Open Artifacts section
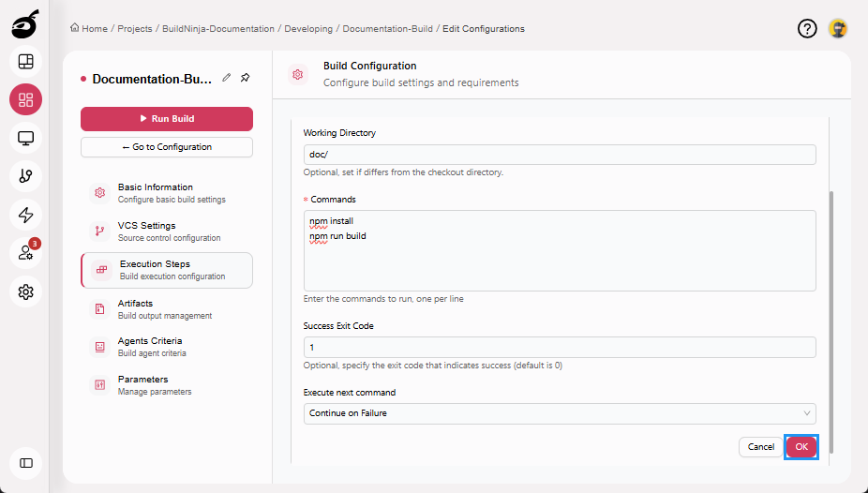The image size is (868, 493). (167, 308)
